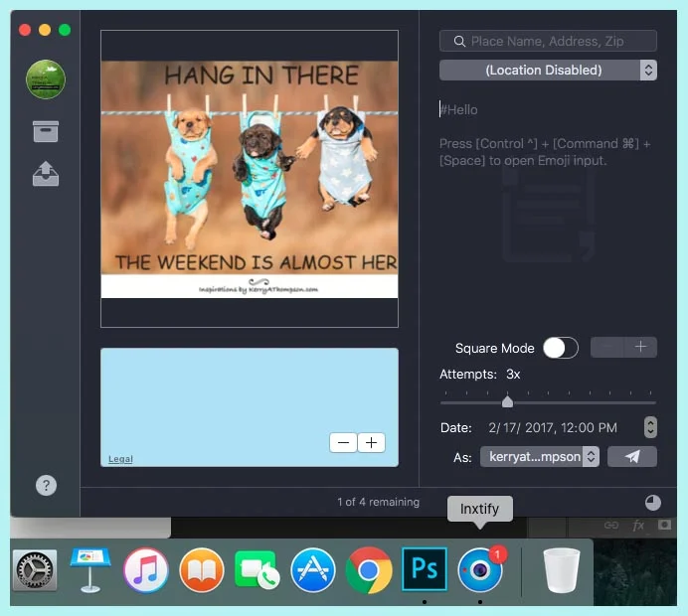688x616 pixels.
Task: Click the blue map area
Action: 250,407
